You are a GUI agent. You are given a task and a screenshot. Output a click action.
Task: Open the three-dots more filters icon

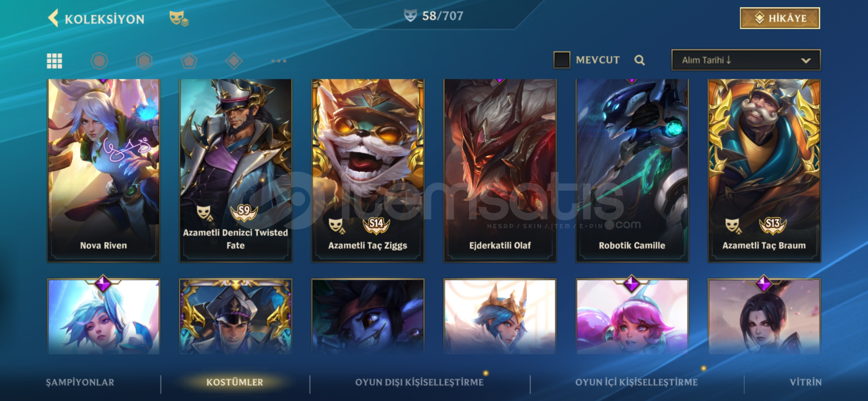coord(279,61)
